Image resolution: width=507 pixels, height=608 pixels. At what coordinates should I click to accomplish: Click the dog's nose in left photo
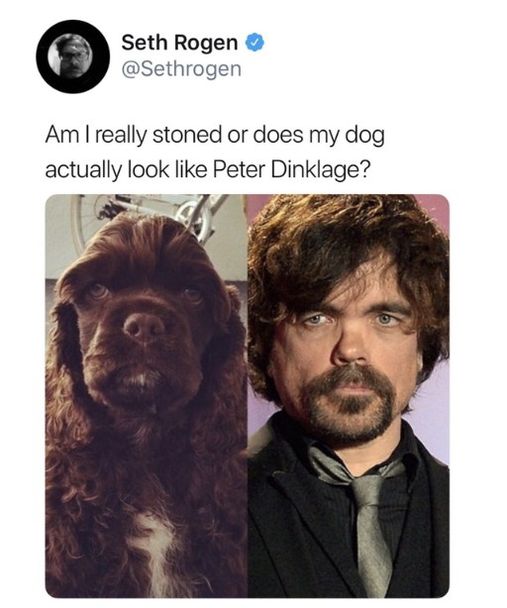144,328
